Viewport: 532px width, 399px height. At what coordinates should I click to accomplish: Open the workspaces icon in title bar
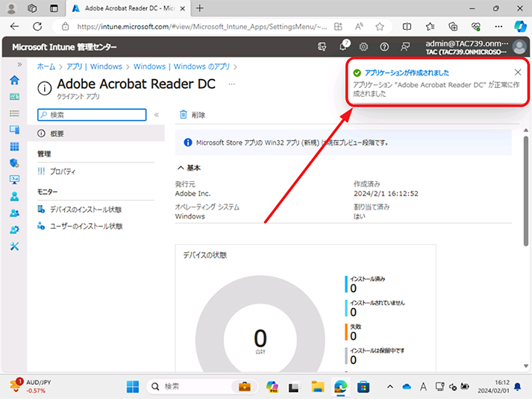[x=32, y=8]
